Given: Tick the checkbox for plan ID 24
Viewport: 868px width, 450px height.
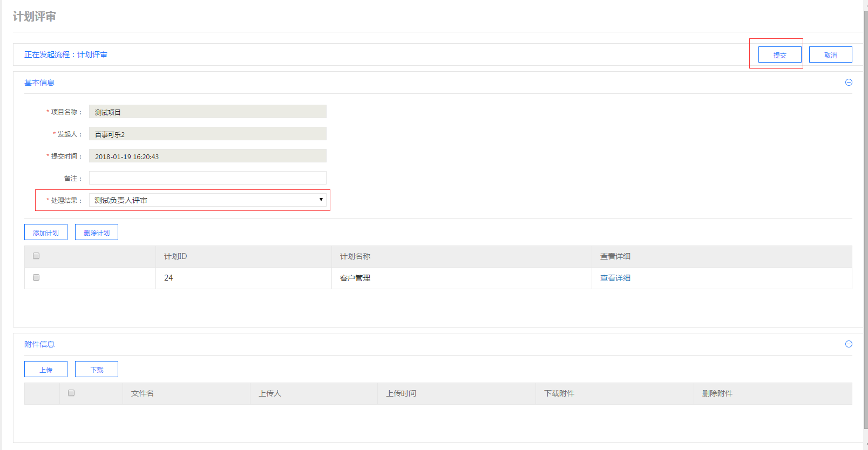Looking at the screenshot, I should coord(36,277).
